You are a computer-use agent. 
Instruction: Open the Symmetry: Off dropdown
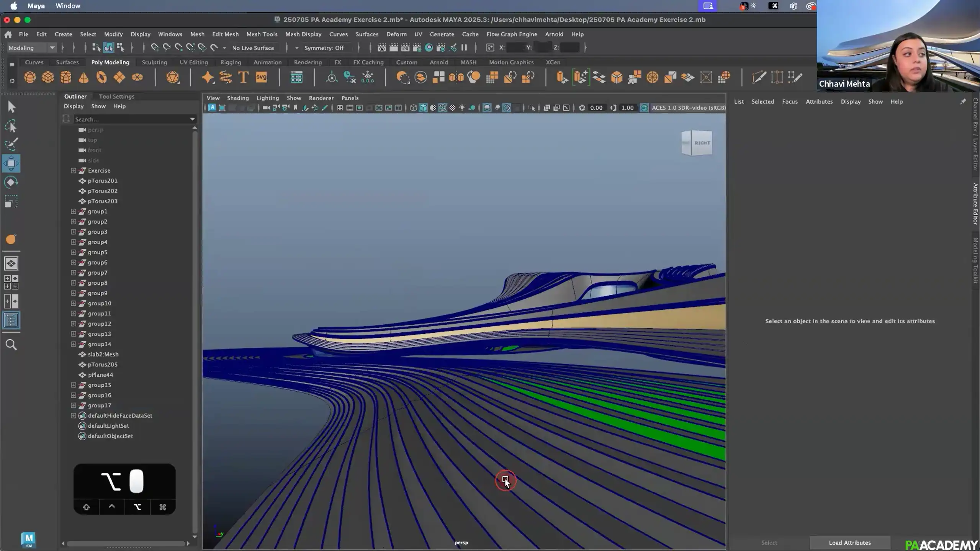(324, 48)
